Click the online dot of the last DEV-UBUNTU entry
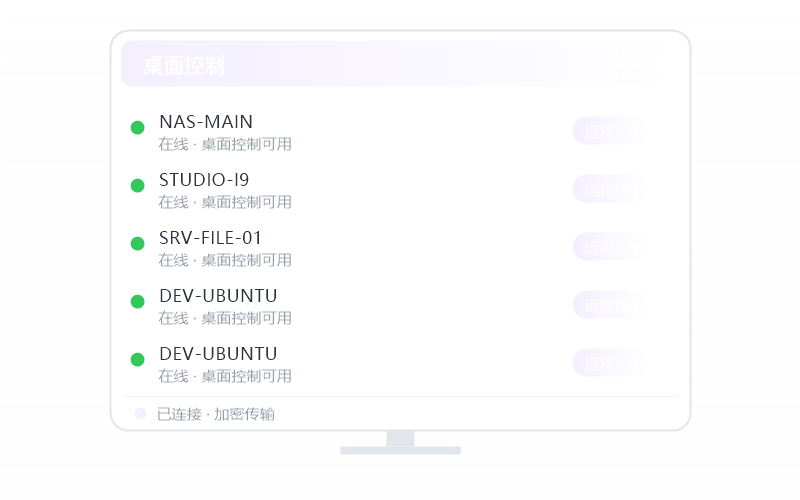Viewport: 800px width, 500px height. (x=137, y=360)
